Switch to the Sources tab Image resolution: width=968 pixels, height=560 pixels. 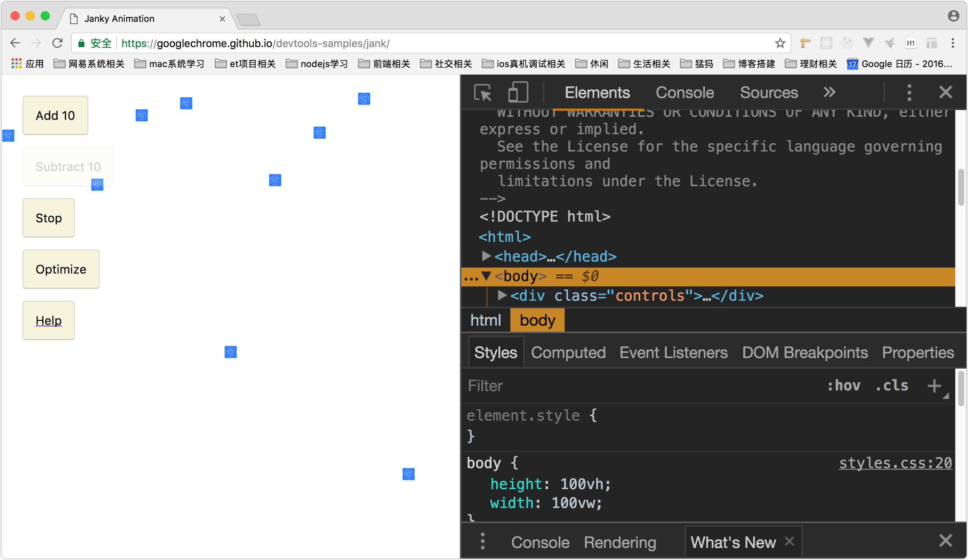(769, 93)
